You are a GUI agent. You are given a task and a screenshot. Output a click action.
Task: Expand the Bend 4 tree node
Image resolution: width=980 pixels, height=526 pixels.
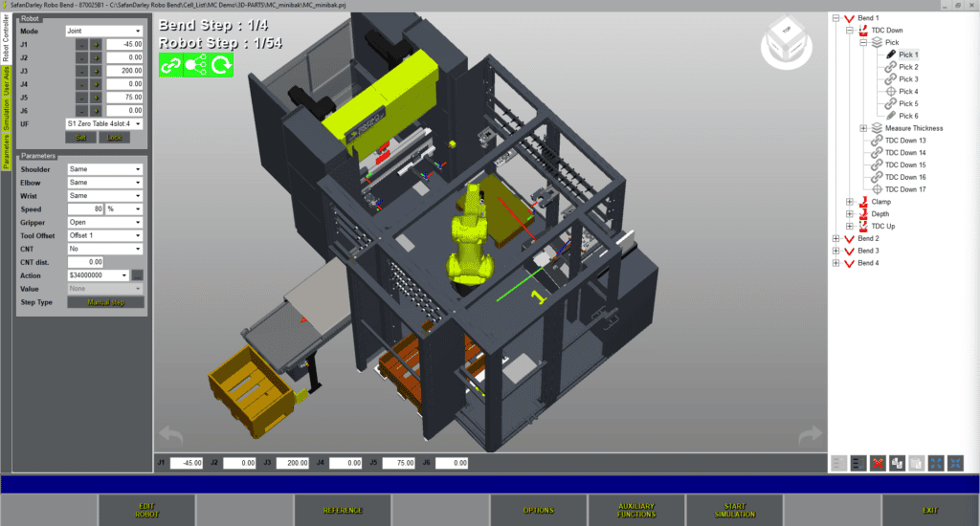[x=836, y=263]
